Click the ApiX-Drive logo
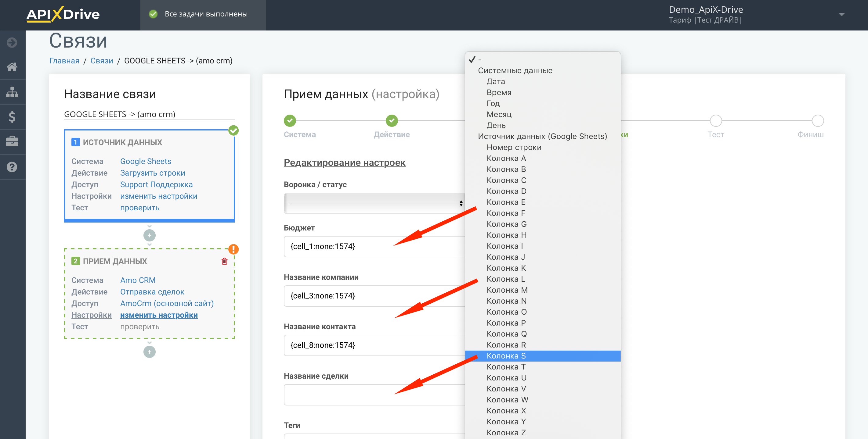This screenshot has height=439, width=868. click(x=63, y=14)
